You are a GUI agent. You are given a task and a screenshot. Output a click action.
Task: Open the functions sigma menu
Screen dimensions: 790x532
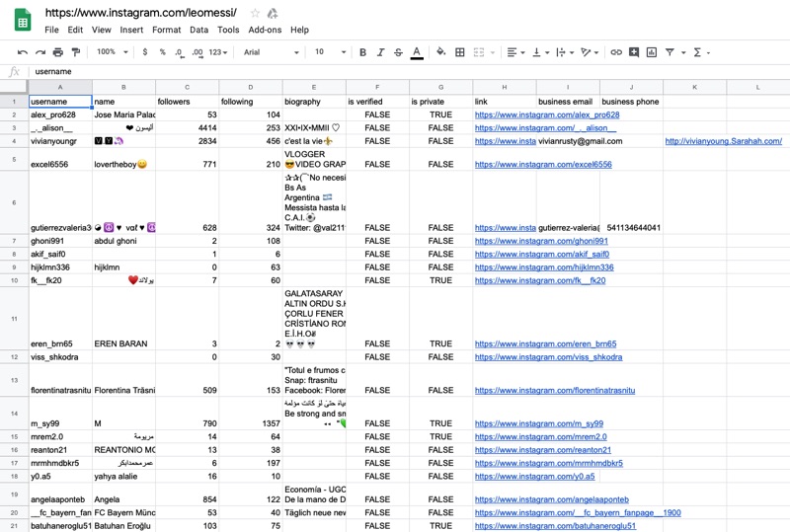coord(697,52)
